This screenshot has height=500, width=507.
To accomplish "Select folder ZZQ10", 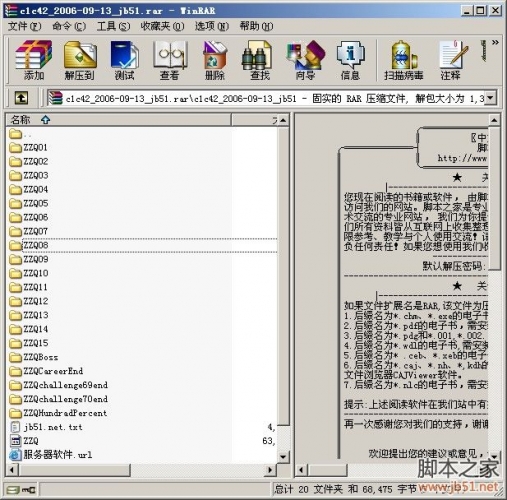I will (x=29, y=273).
